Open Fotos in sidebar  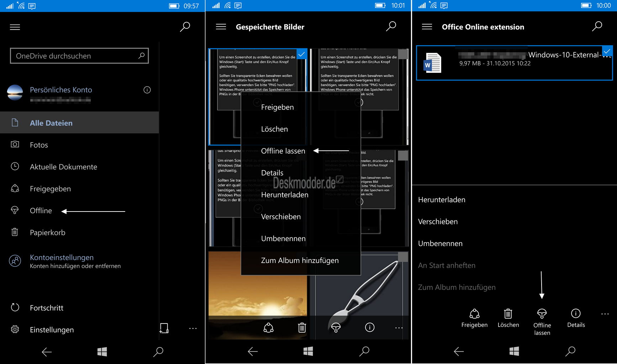coord(79,145)
